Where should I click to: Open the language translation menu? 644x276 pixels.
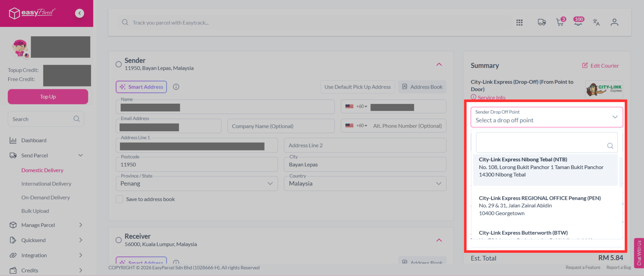pyautogui.click(x=596, y=22)
